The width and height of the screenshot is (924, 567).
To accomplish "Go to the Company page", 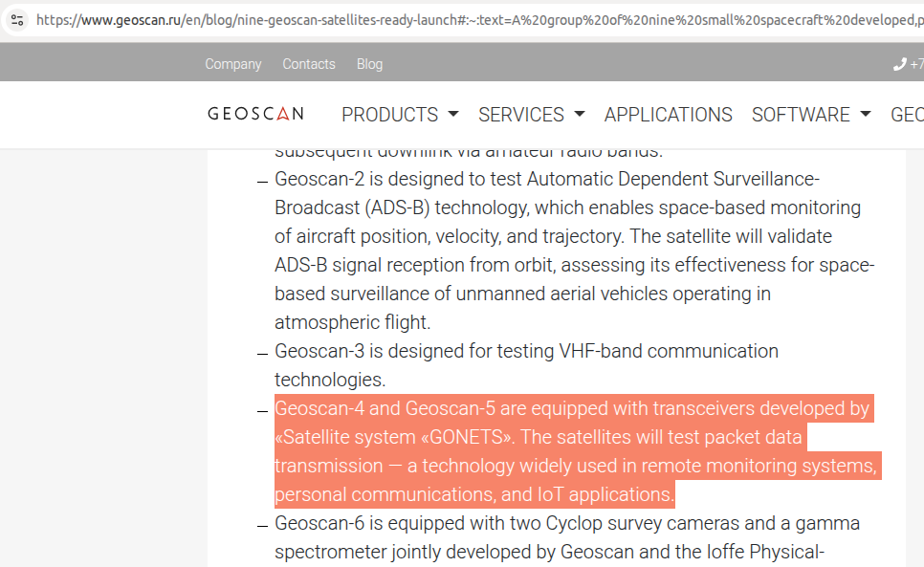I will (x=232, y=64).
